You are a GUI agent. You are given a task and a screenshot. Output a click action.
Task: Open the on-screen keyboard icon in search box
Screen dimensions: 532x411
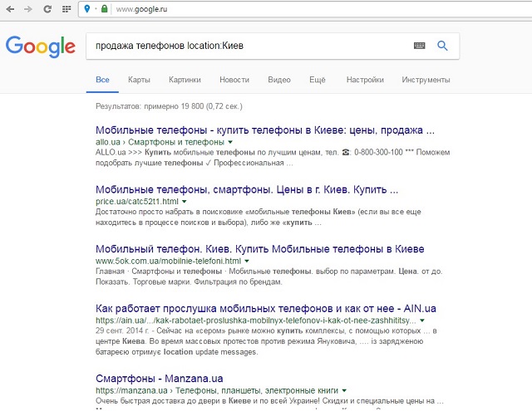(x=419, y=46)
